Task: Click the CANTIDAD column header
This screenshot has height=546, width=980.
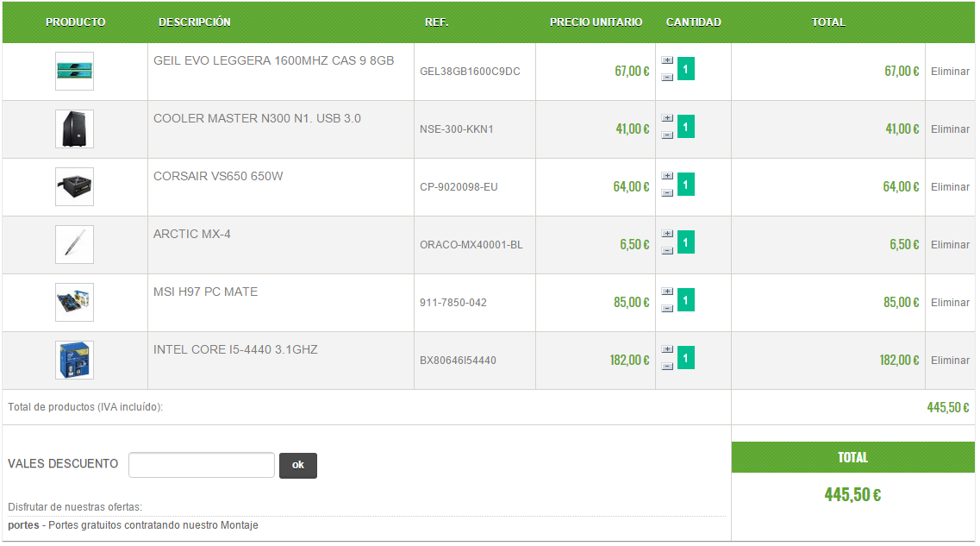Action: (x=693, y=22)
